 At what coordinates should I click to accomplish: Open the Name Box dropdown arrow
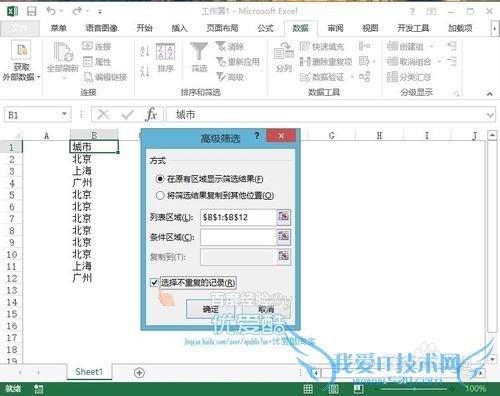point(64,114)
